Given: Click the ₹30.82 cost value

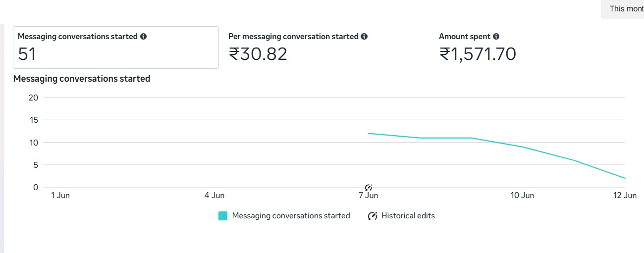Looking at the screenshot, I should click(x=258, y=54).
